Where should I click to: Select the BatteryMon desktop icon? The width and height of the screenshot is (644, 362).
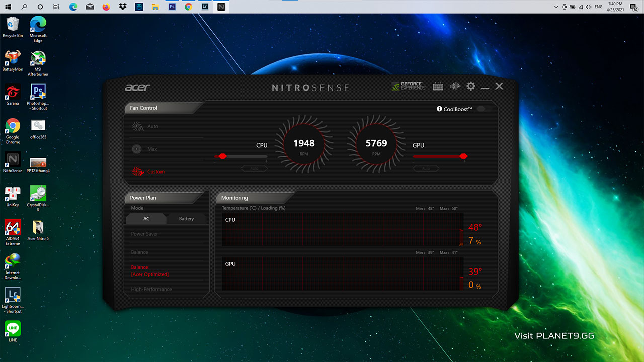13,61
